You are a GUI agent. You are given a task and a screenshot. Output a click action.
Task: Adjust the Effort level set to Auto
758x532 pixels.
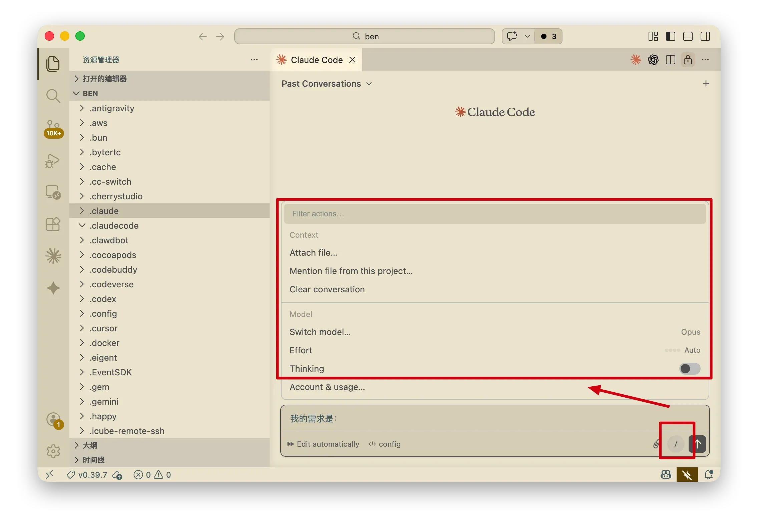[495, 350]
